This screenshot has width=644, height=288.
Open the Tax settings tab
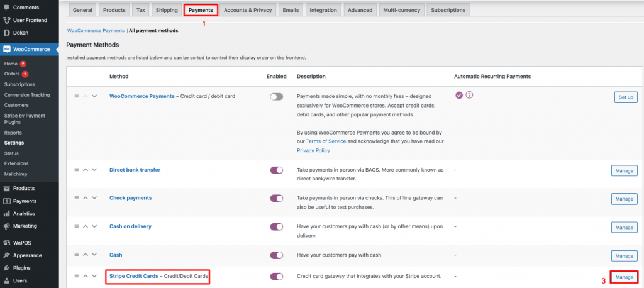pyautogui.click(x=141, y=10)
